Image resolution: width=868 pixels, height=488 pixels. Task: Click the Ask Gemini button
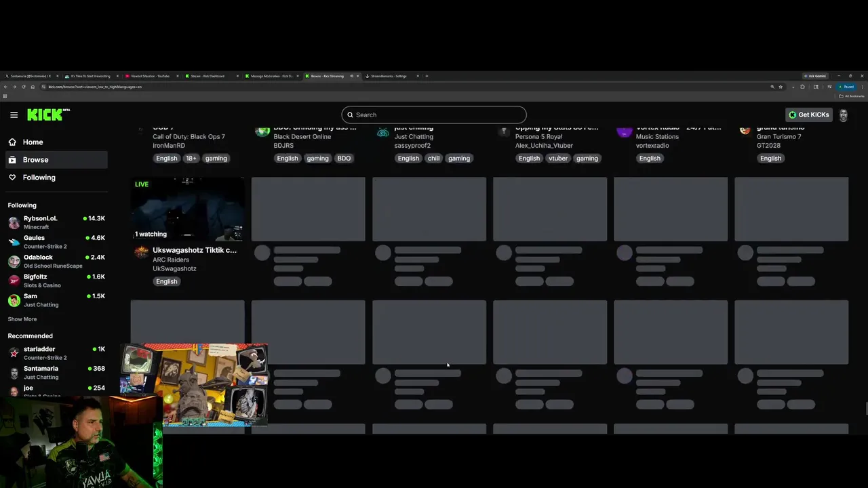coord(815,76)
